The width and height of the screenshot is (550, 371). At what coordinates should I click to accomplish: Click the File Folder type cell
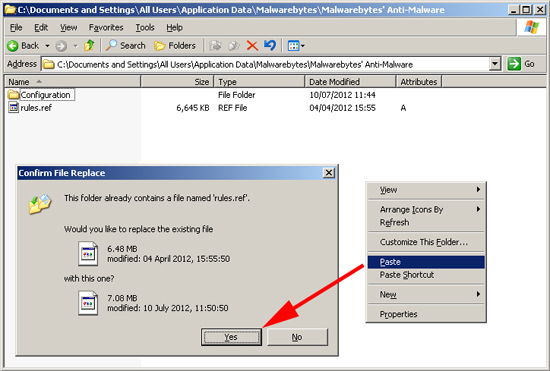point(237,95)
